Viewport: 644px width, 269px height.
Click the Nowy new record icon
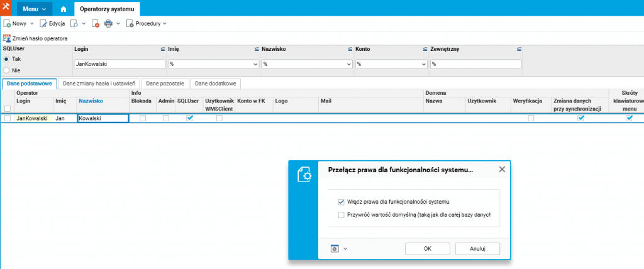(7, 24)
